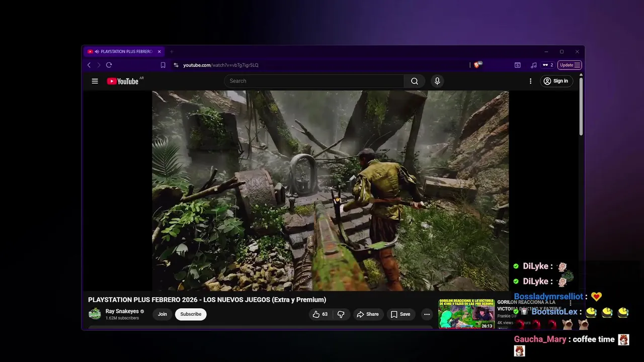
Task: Open the Ray Snakeyes channel name link
Action: click(x=122, y=311)
